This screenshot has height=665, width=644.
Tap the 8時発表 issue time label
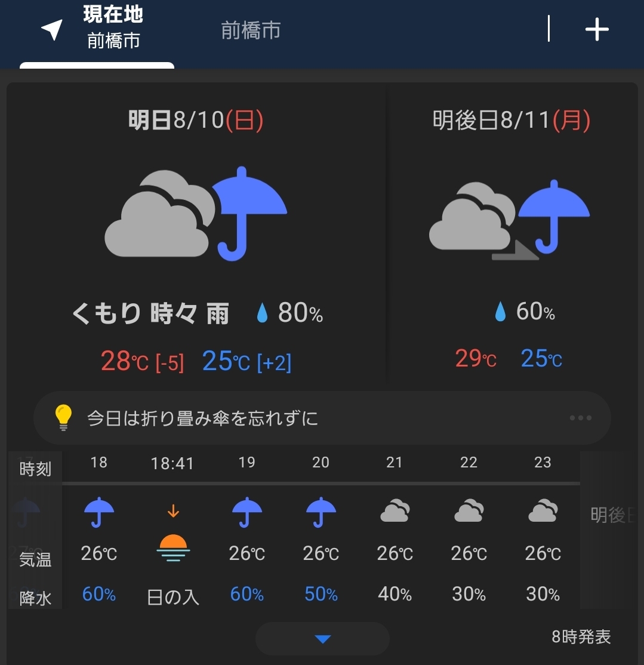[581, 636]
